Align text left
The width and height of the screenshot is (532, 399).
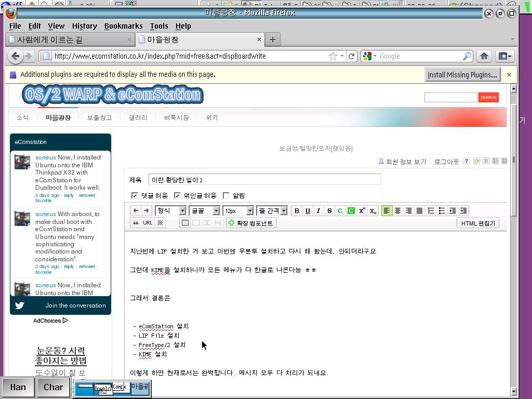click(387, 211)
